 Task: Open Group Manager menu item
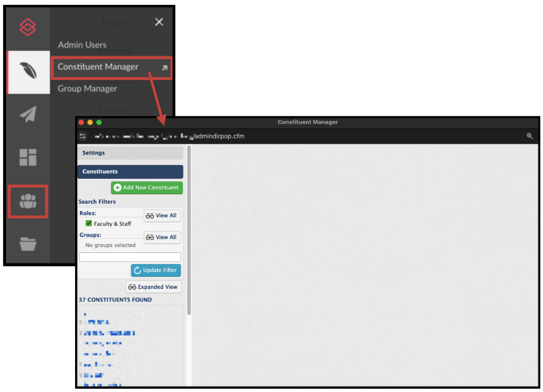[x=87, y=89]
